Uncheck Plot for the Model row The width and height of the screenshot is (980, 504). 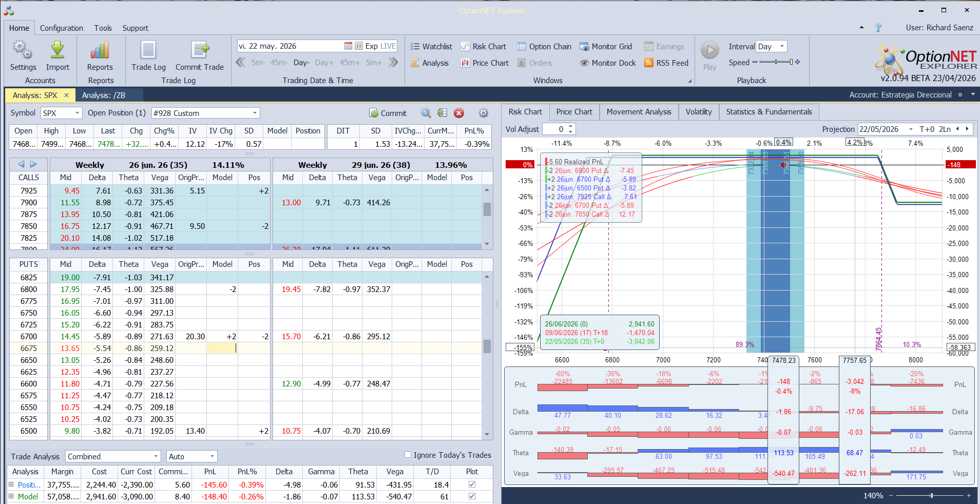472,496
